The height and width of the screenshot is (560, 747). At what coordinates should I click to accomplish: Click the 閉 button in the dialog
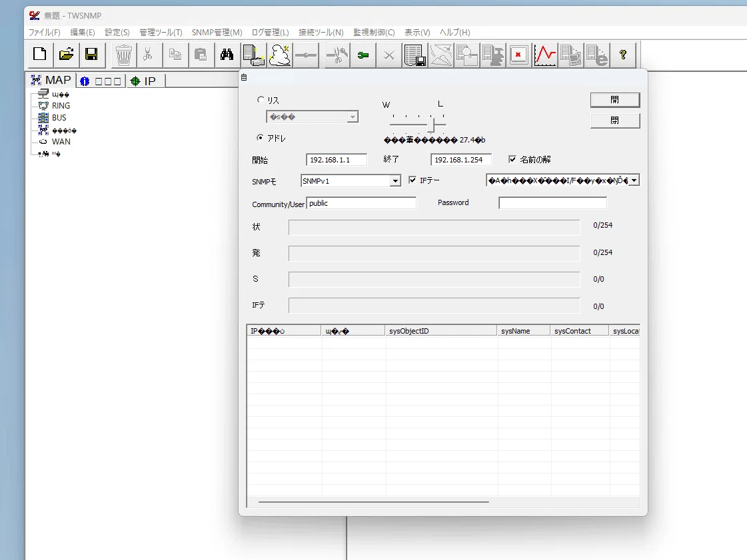614,121
